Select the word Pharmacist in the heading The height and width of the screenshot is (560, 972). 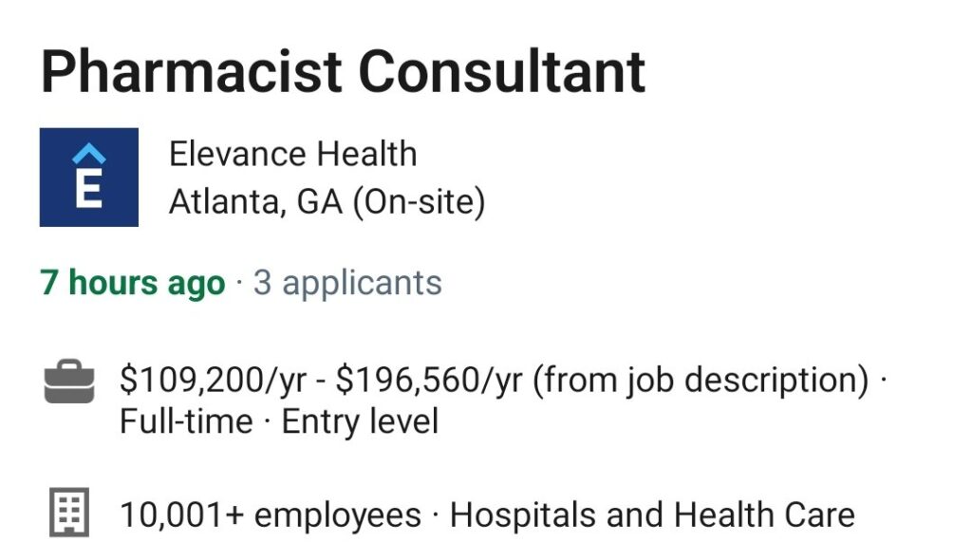(x=192, y=72)
